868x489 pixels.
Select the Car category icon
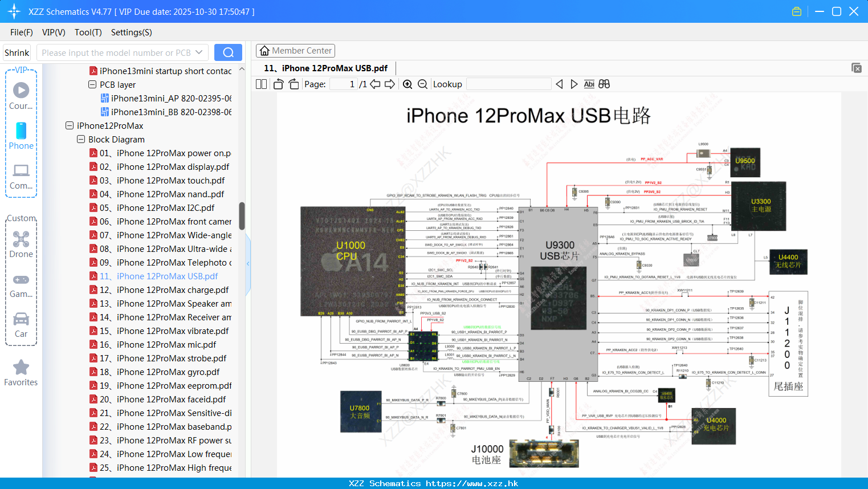point(21,325)
